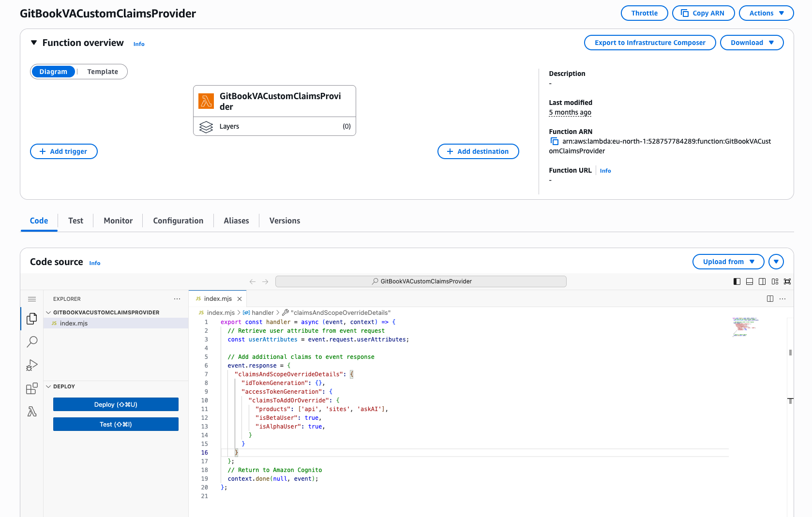812x517 pixels.
Task: Click the Lambda icon in activity bar
Action: click(32, 412)
